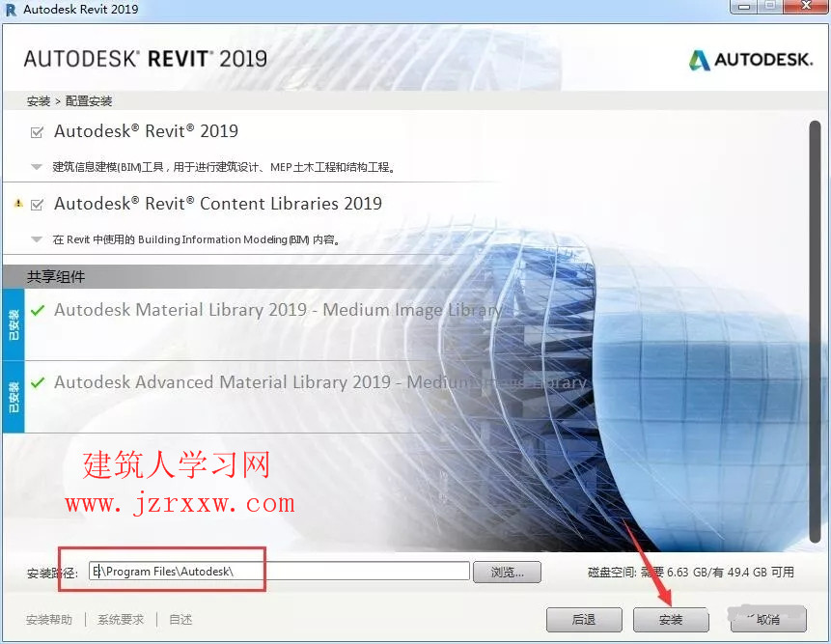Click green checkmark for Autodesk Material Library 2019
831x644 pixels.
click(38, 310)
